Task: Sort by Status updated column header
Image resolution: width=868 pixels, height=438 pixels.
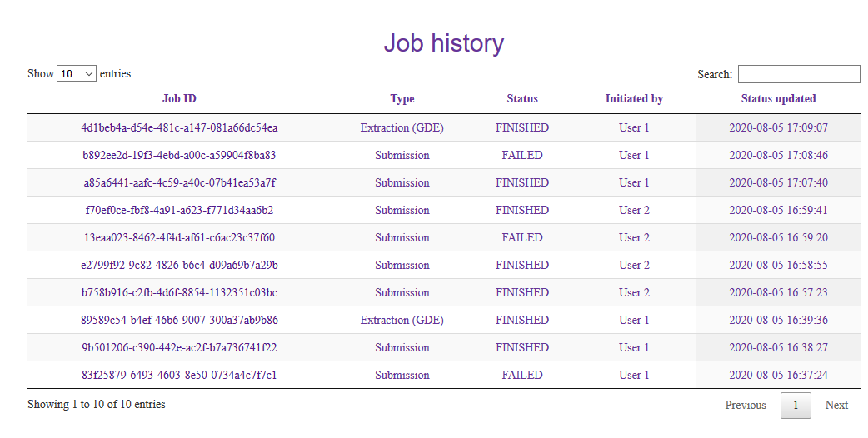Action: click(x=778, y=98)
